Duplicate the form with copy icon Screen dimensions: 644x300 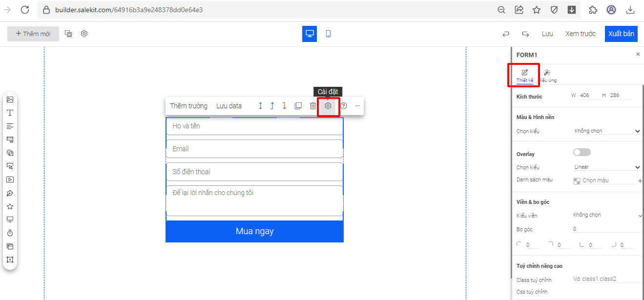click(298, 106)
